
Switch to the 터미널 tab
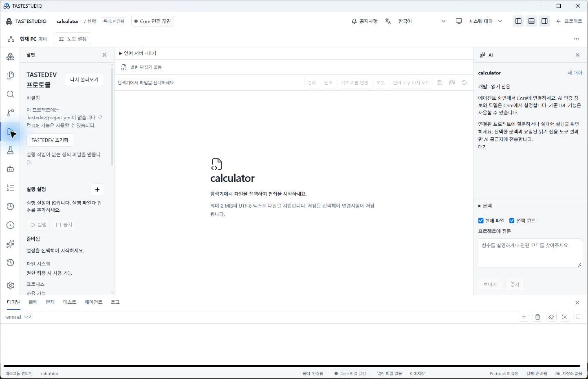point(13,302)
